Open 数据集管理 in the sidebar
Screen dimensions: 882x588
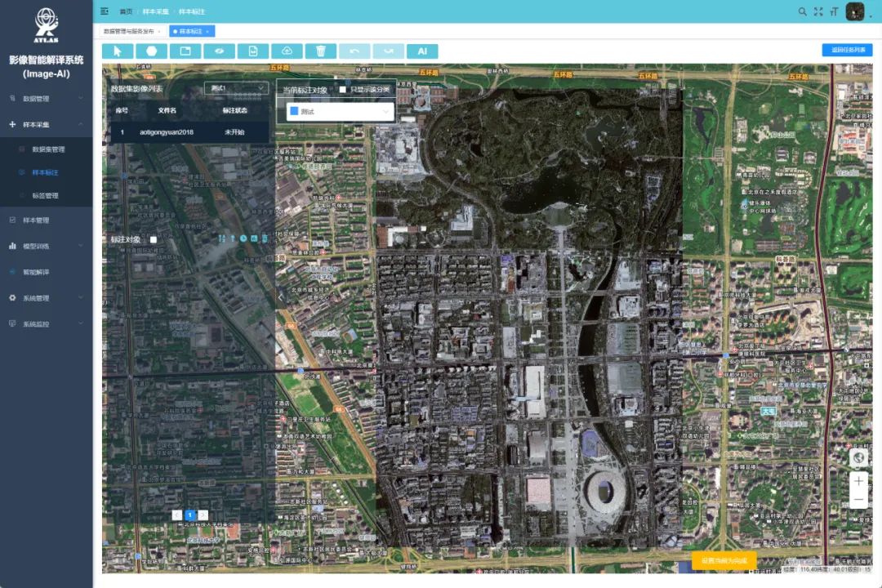coord(48,149)
